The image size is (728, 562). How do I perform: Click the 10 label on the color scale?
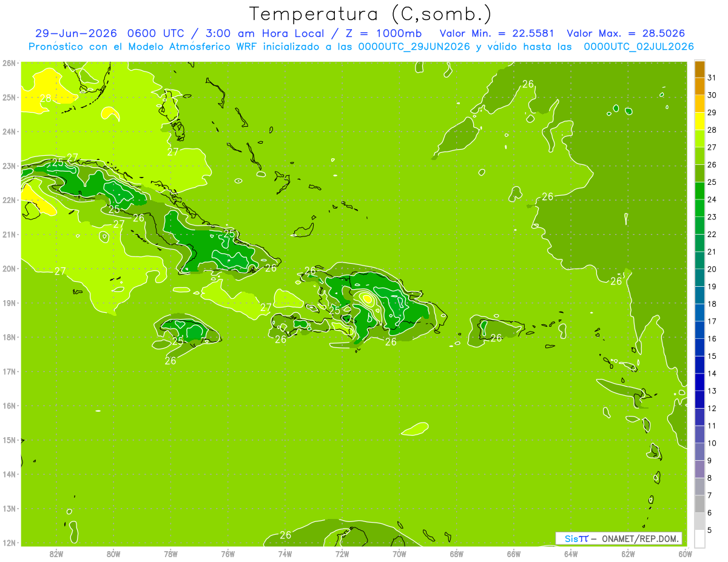coord(712,443)
